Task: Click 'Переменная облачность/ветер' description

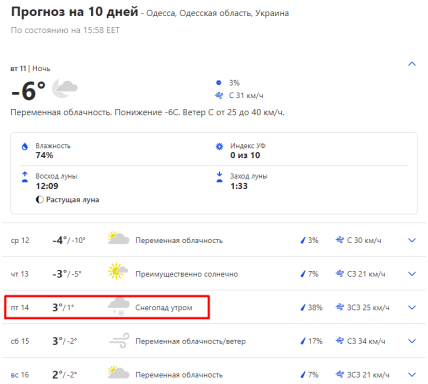Action: coord(191,341)
